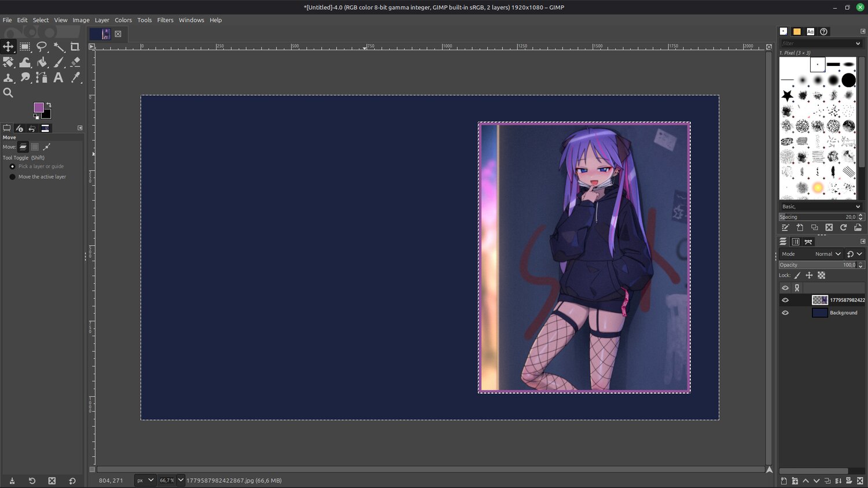Switch to Undo History tab
868x488 pixels.
pos(32,128)
